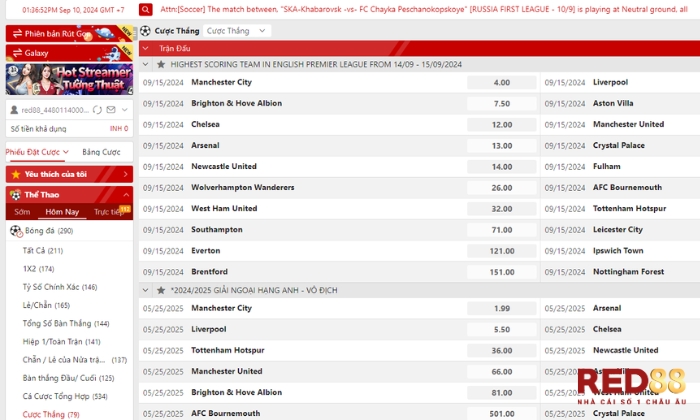This screenshot has height=420, width=700.
Task: Select AFC Bournemouth champion odds 501.00
Action: [x=502, y=414]
